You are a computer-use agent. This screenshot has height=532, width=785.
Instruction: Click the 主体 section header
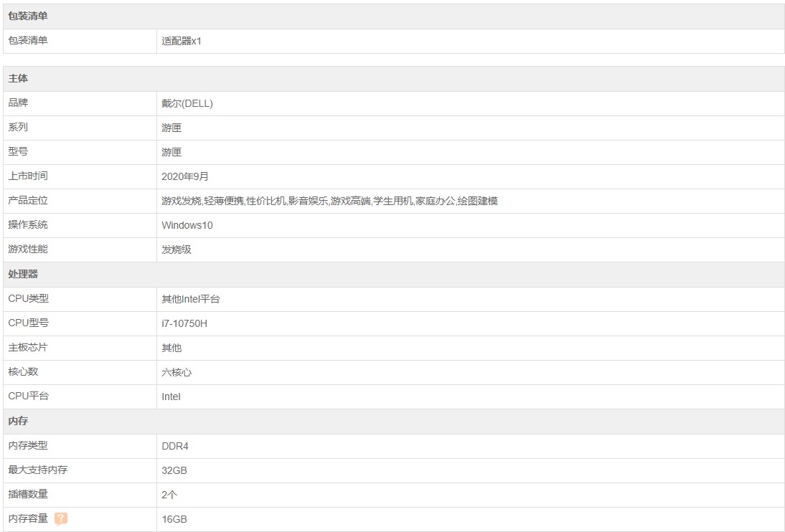pyautogui.click(x=18, y=78)
